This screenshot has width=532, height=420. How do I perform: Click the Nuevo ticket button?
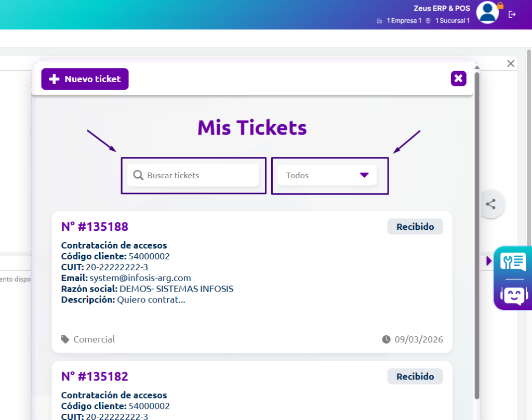pos(85,79)
